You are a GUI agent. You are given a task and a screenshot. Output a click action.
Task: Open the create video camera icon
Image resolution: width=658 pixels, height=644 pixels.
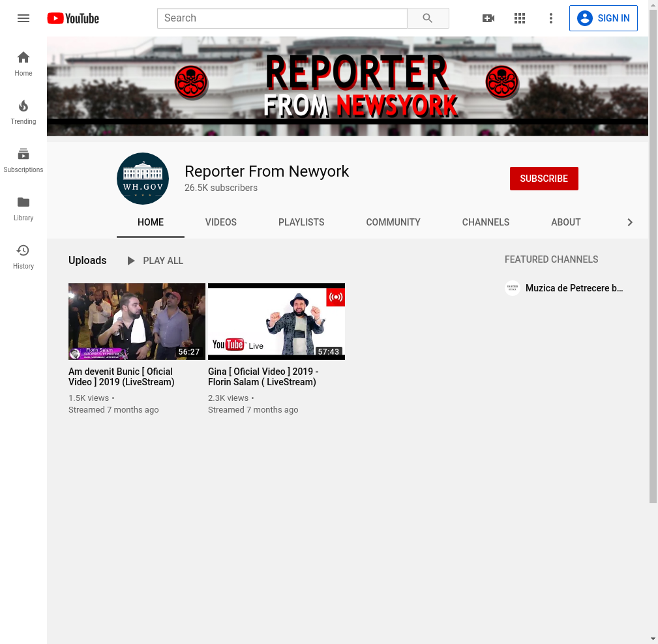pyautogui.click(x=488, y=18)
